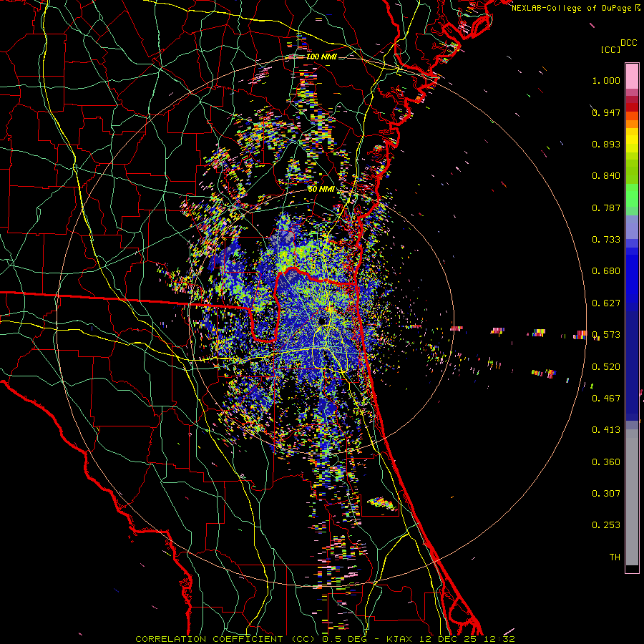The height and width of the screenshot is (644, 644).
Task: Select the 0.947 legend value
Action: [x=606, y=112]
